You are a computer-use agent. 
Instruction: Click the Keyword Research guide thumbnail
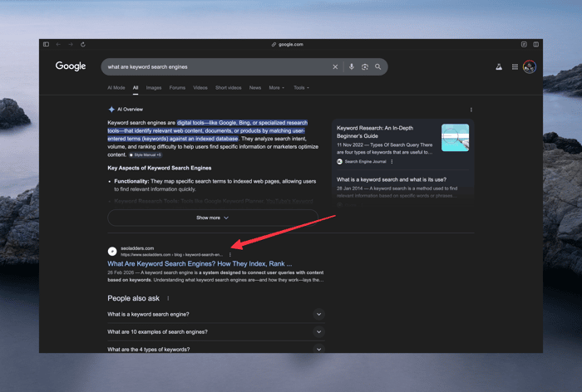point(455,138)
